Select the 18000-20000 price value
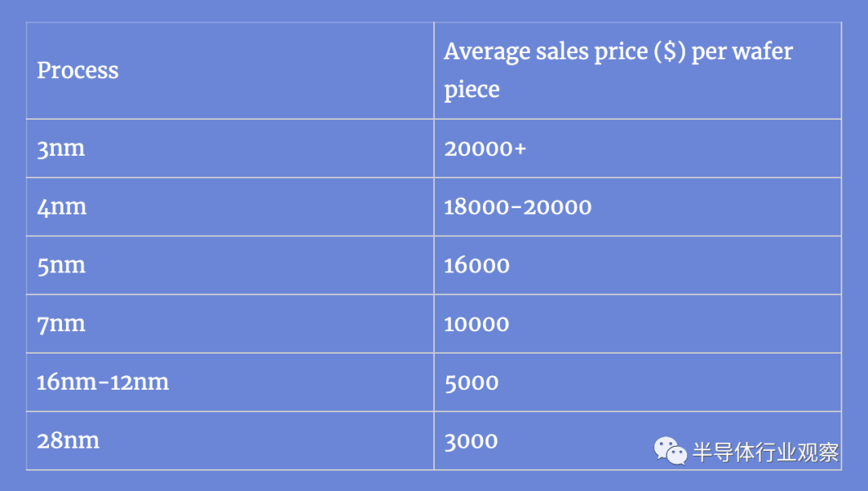 [x=518, y=207]
